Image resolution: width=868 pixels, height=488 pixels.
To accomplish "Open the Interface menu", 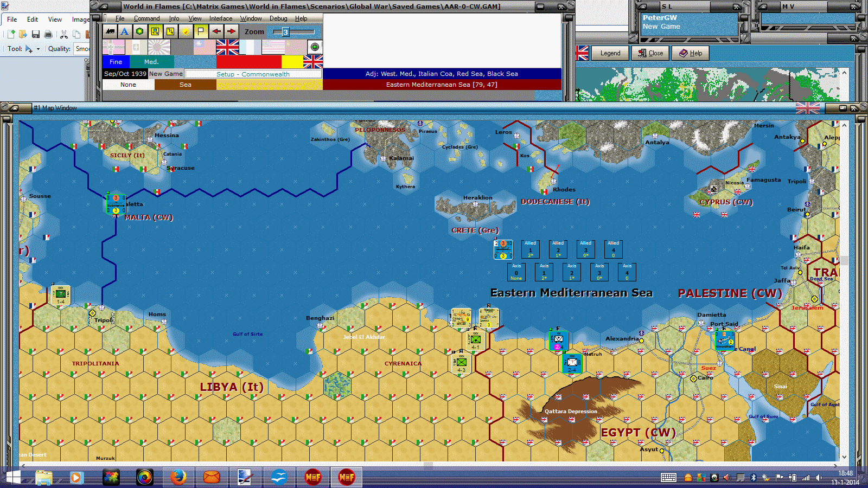I will coord(221,18).
